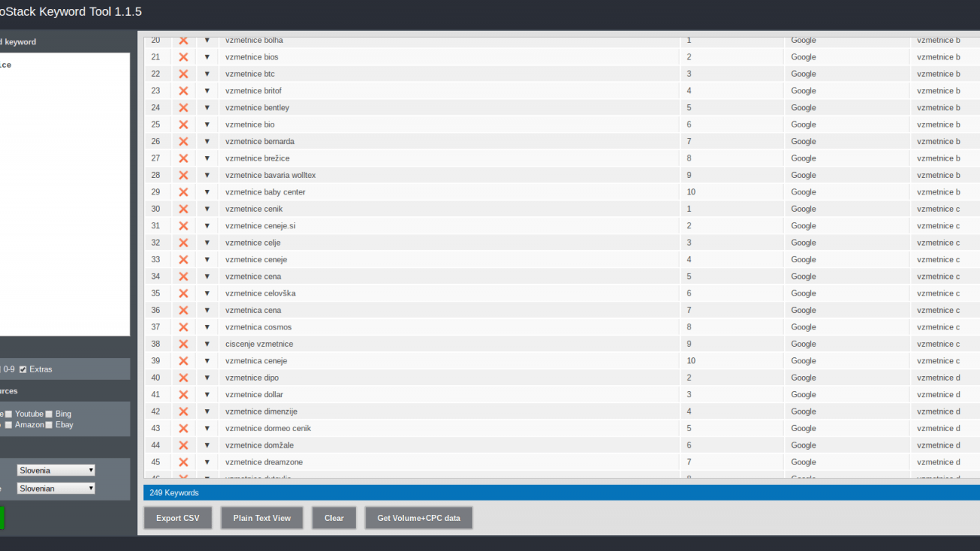Uncheck the Extras checkbox
The width and height of the screenshot is (980, 551).
23,369
